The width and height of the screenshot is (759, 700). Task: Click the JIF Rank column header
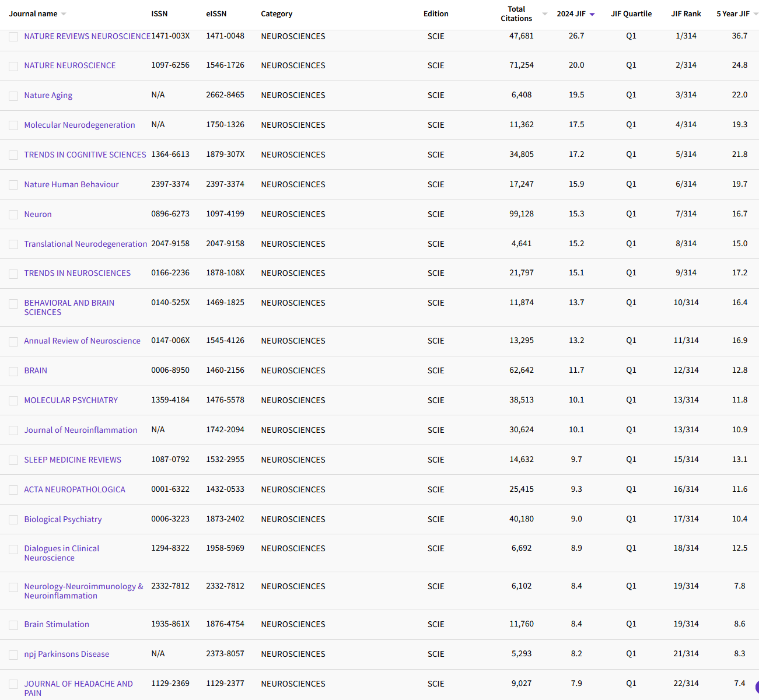coord(686,14)
